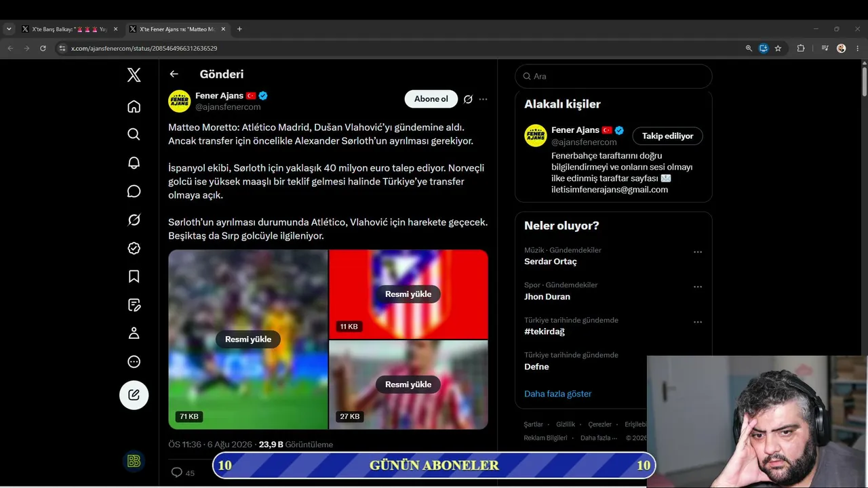Click the Ara search field
868x488 pixels.
tap(613, 77)
